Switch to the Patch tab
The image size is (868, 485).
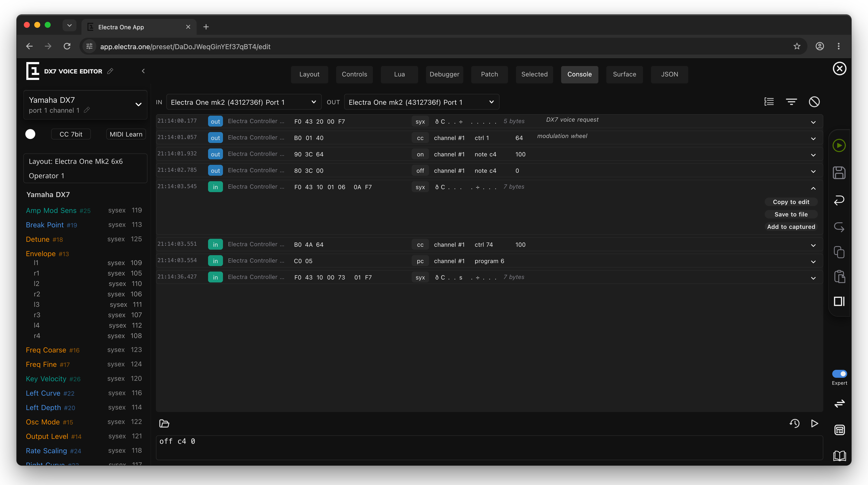[489, 74]
